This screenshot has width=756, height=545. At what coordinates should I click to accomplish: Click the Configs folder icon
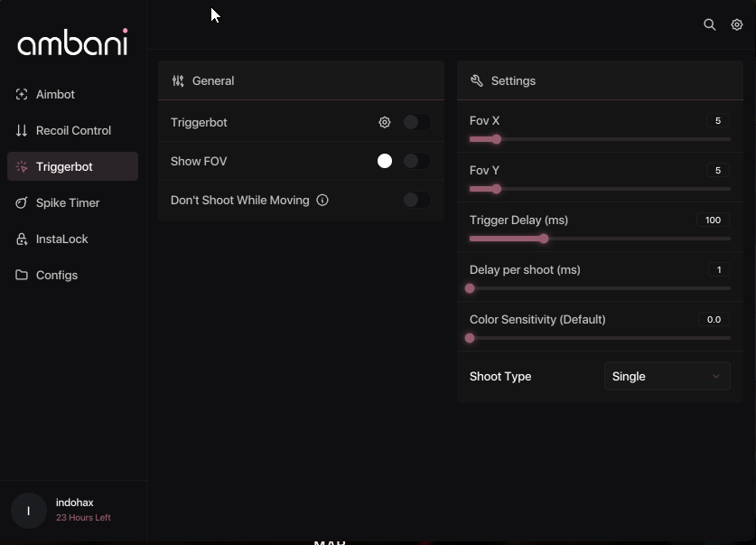tap(22, 275)
